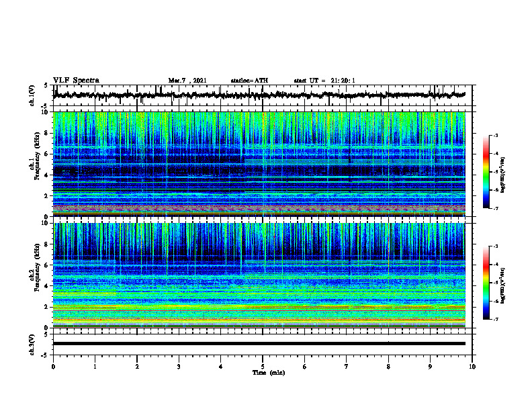The height and width of the screenshot is (411, 532).
Task: Click time axis tick label '3'
Action: pyautogui.click(x=179, y=367)
